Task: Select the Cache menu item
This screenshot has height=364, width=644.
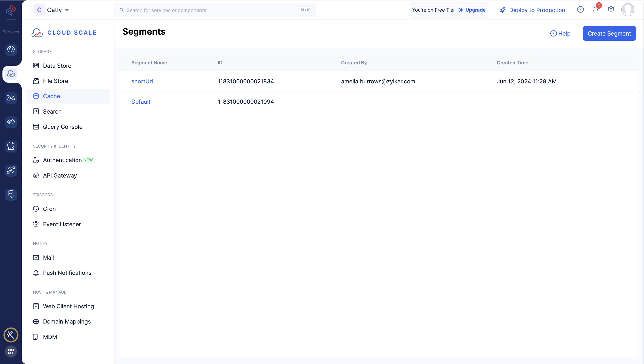Action: pyautogui.click(x=51, y=96)
